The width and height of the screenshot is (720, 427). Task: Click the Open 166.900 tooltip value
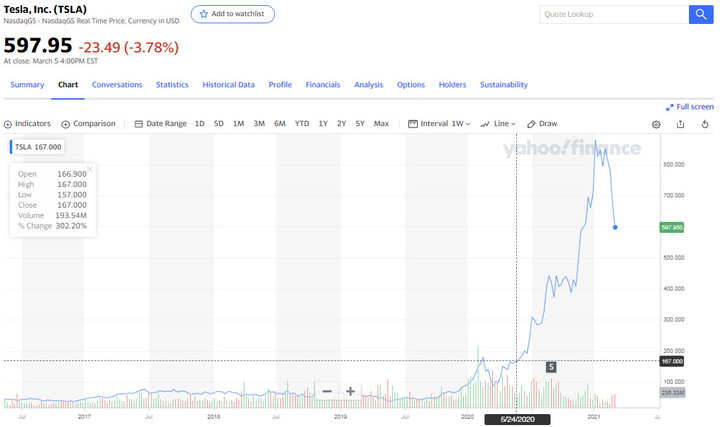72,174
